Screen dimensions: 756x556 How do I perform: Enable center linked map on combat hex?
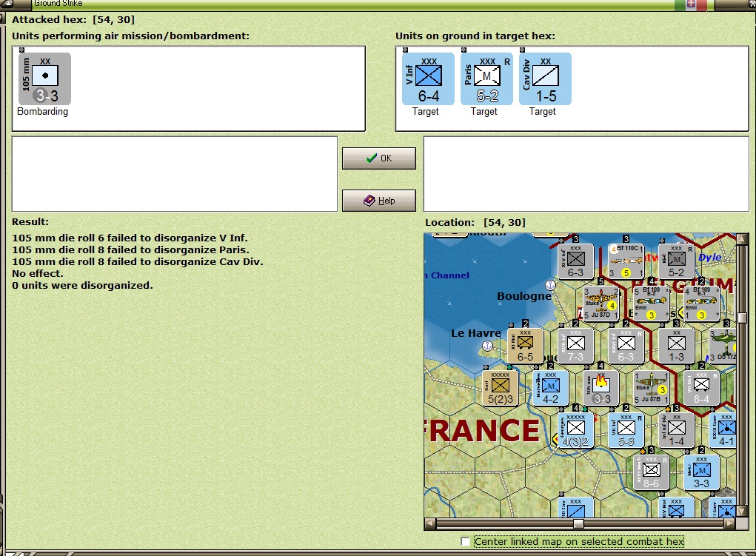click(x=465, y=541)
